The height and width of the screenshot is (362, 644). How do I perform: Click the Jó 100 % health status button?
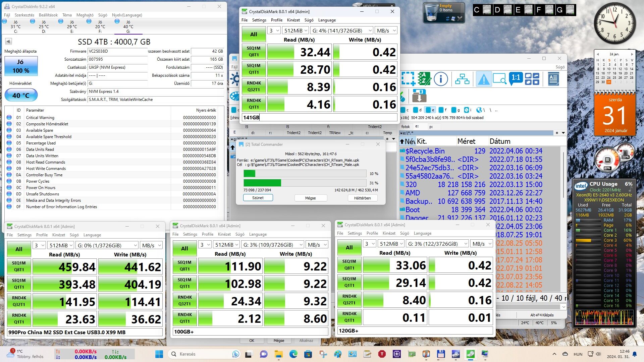pyautogui.click(x=21, y=66)
